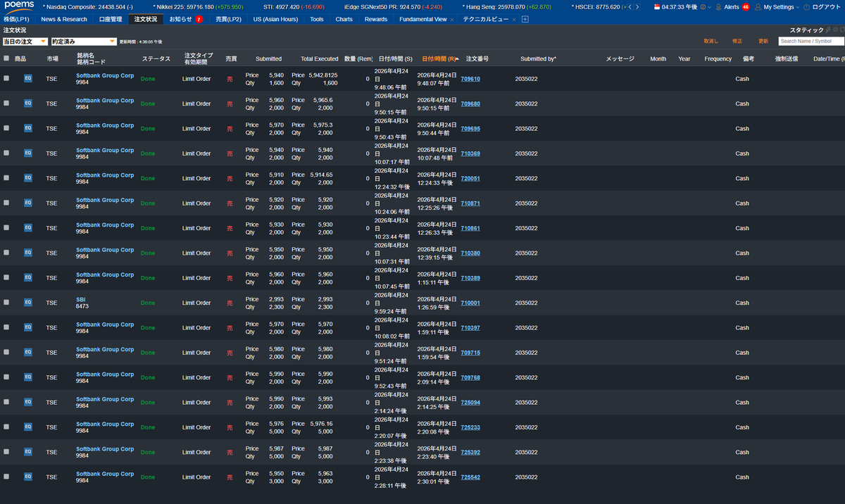Sort by 日付/時間 (S) column
Screen dimensions: 845x504
395,59
